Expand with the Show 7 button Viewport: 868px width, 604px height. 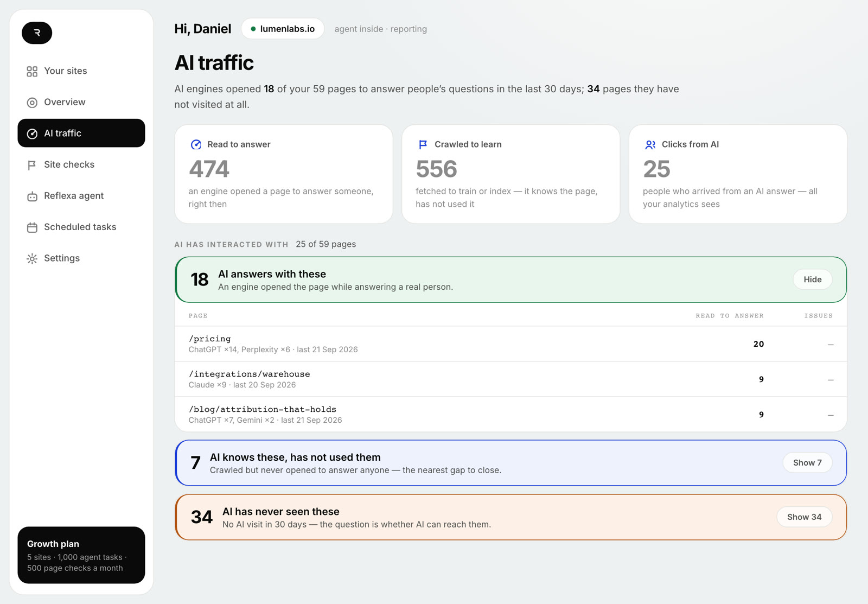807,463
